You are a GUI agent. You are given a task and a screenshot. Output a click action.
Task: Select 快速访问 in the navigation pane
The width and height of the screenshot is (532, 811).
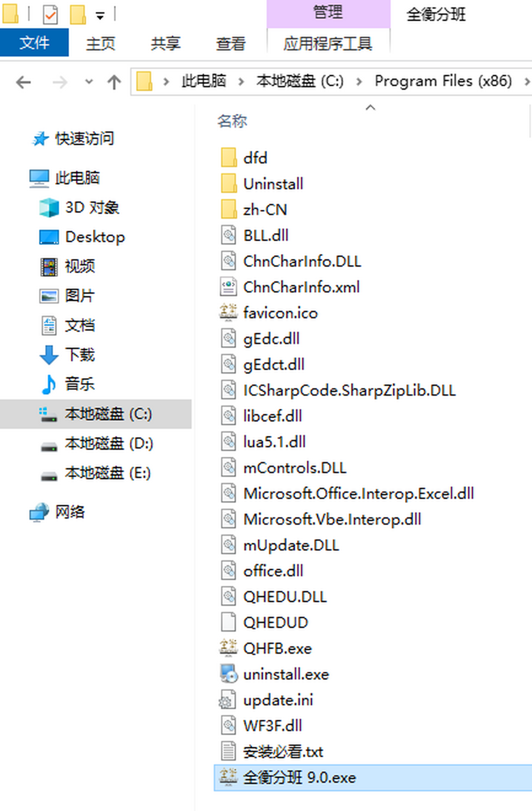click(84, 139)
